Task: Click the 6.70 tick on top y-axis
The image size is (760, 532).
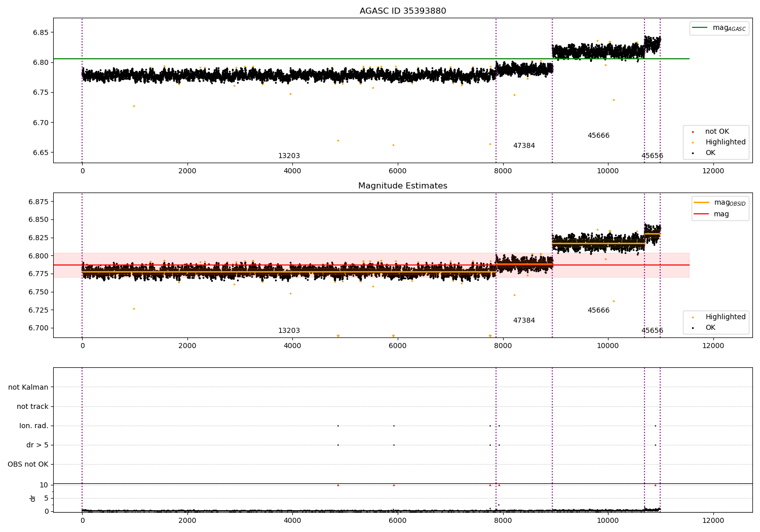Action: [x=41, y=123]
